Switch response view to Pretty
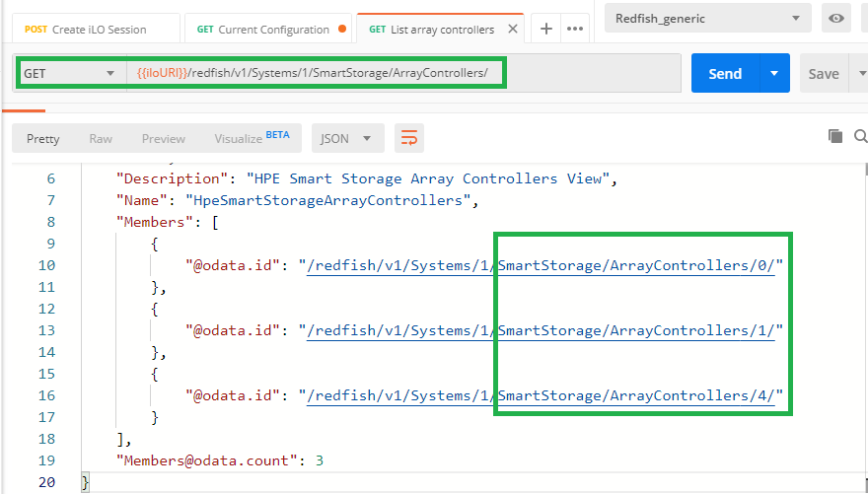The height and width of the screenshot is (494, 868). click(x=43, y=138)
